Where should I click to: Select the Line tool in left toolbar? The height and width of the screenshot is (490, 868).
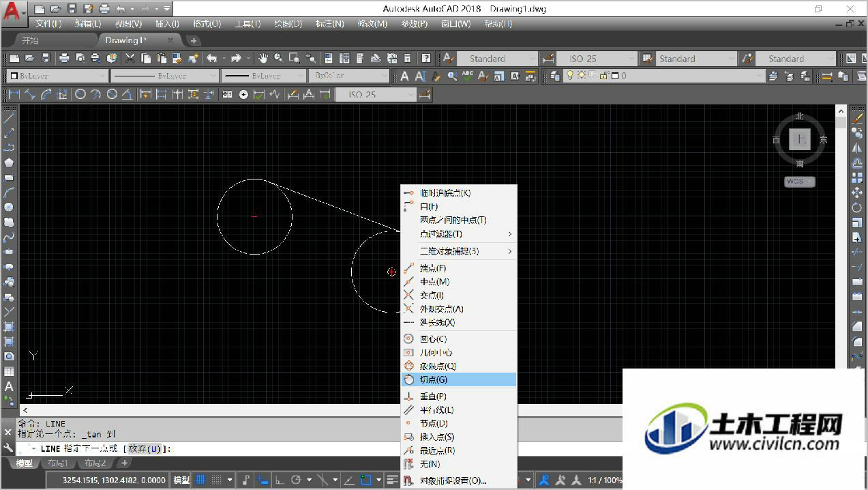pyautogui.click(x=9, y=118)
